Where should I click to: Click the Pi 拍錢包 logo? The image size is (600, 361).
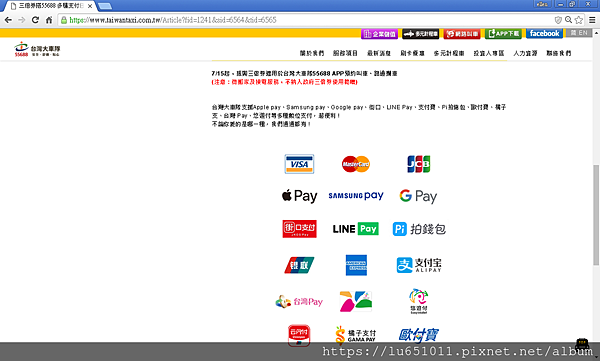[419, 229]
